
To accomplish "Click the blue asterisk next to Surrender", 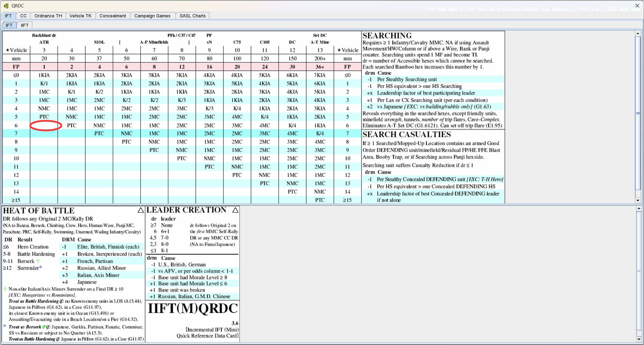I will (x=41, y=267).
